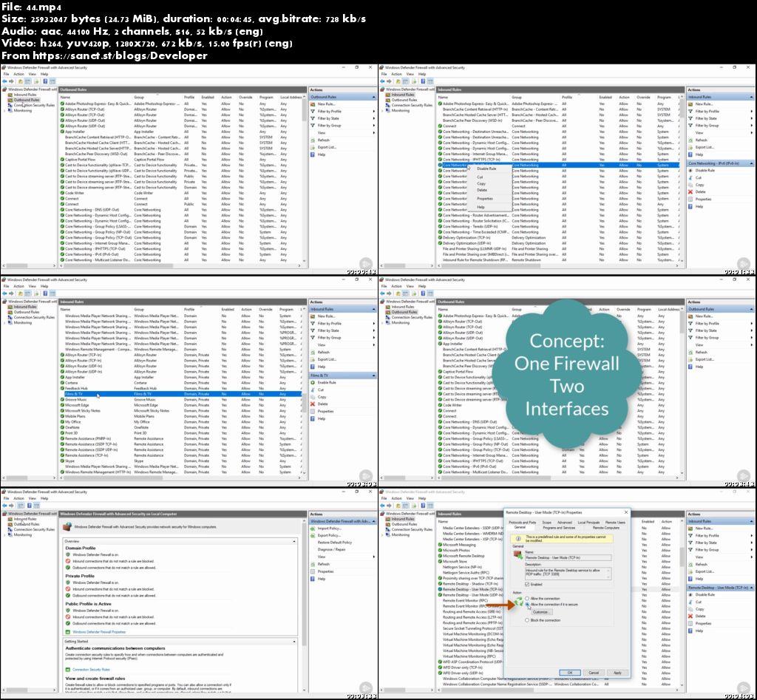Click Disable Rule icon under Core Networking IPv6 actions
This screenshot has width=757, height=700.
point(690,171)
